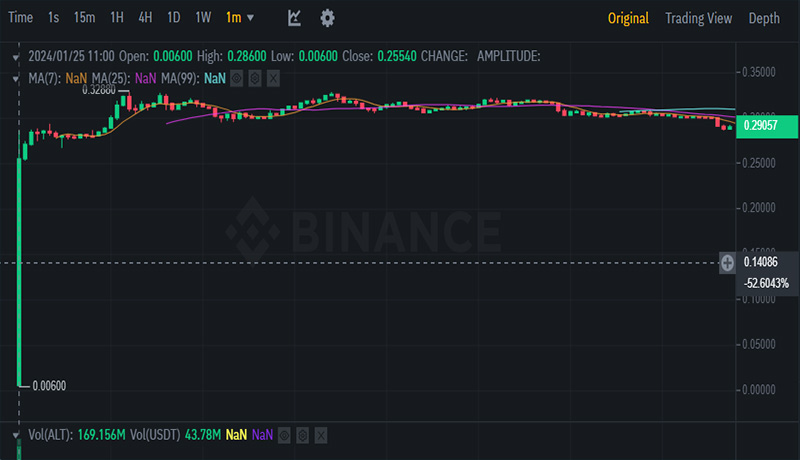
Task: Click the Time label
Action: [20, 18]
